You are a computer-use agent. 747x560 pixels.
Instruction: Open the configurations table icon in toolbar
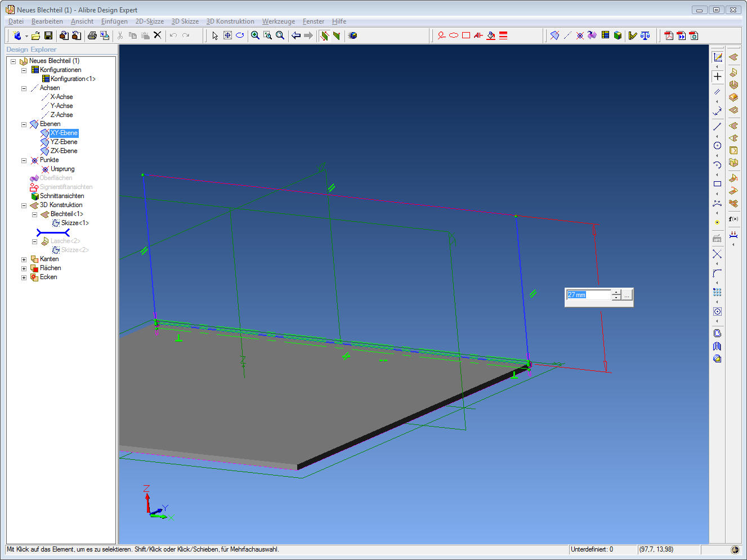[605, 35]
